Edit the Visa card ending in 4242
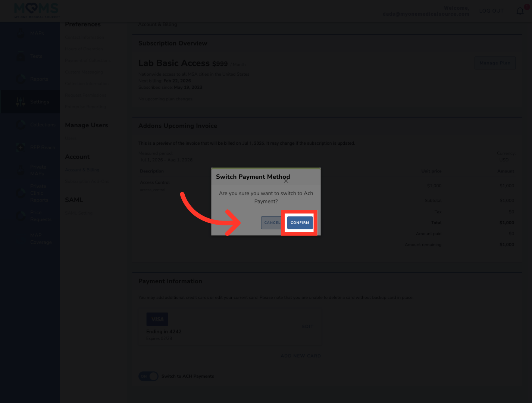Image resolution: width=532 pixels, height=403 pixels. (308, 327)
